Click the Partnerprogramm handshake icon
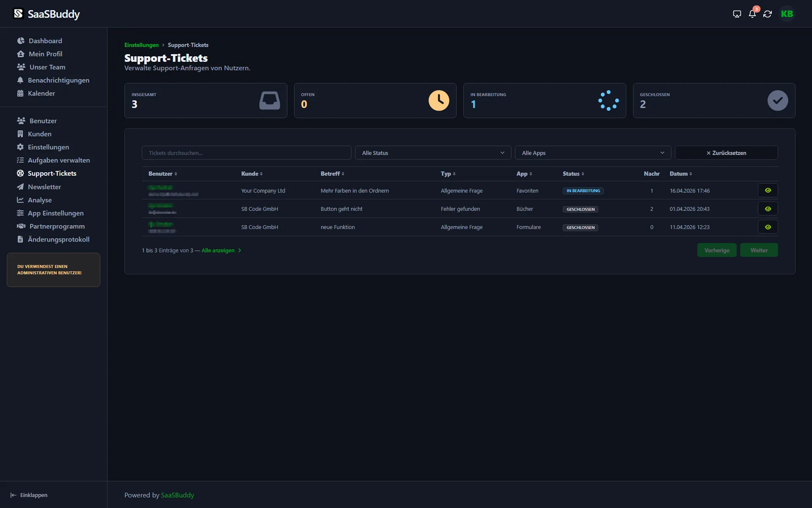The width and height of the screenshot is (812, 508). click(21, 226)
